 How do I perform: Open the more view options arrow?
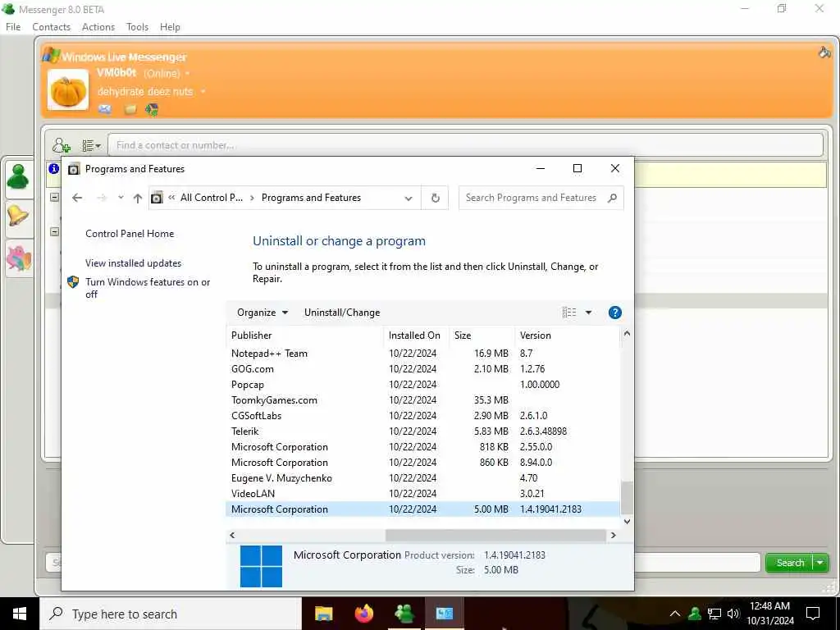[588, 313]
